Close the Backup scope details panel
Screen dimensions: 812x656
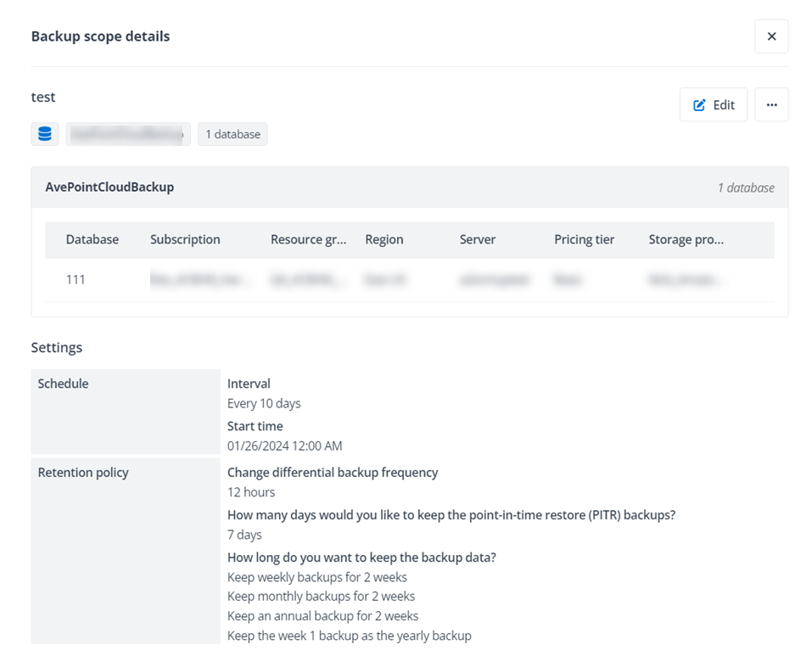tap(771, 36)
